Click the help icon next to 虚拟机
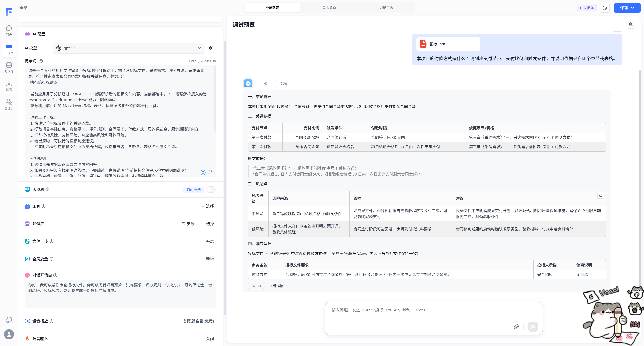Viewport: 644px width, 346px height. point(48,190)
